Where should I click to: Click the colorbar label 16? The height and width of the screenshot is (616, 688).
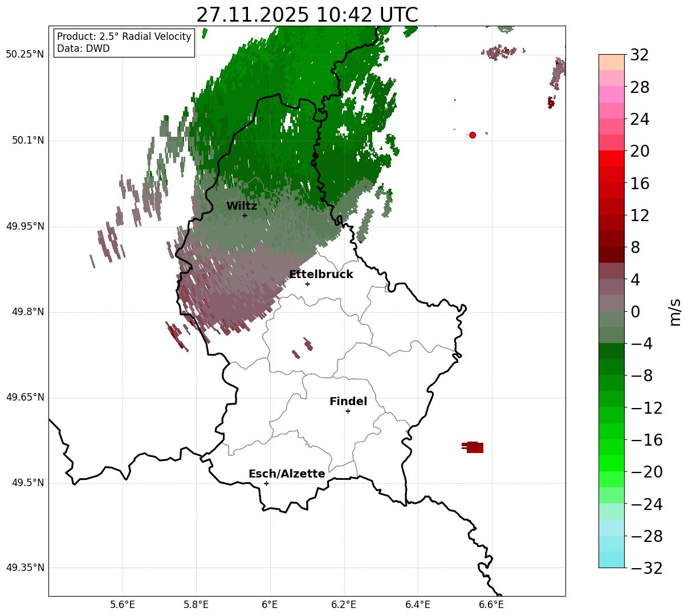(640, 183)
